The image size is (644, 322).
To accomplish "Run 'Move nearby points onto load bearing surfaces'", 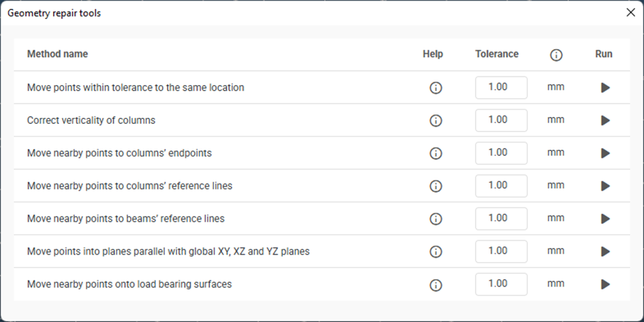I will pos(605,284).
